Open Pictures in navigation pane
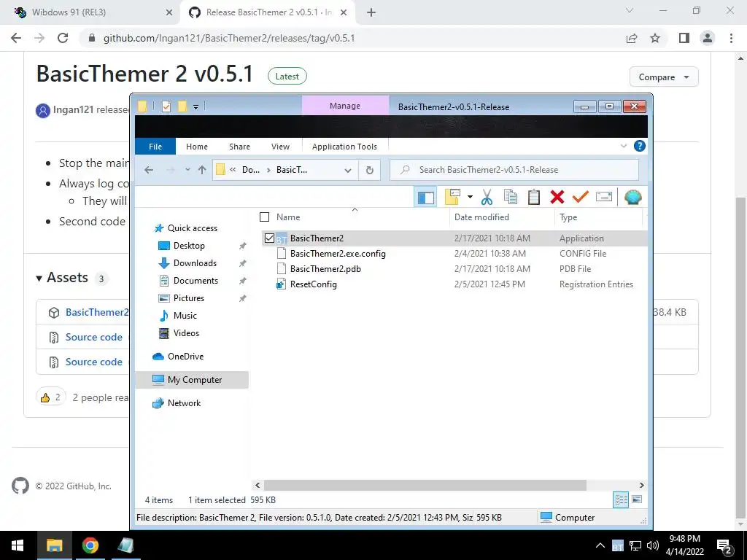 189,298
